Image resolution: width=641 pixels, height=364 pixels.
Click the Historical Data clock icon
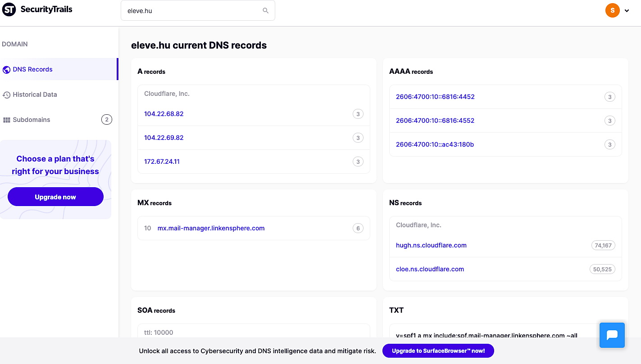point(6,95)
